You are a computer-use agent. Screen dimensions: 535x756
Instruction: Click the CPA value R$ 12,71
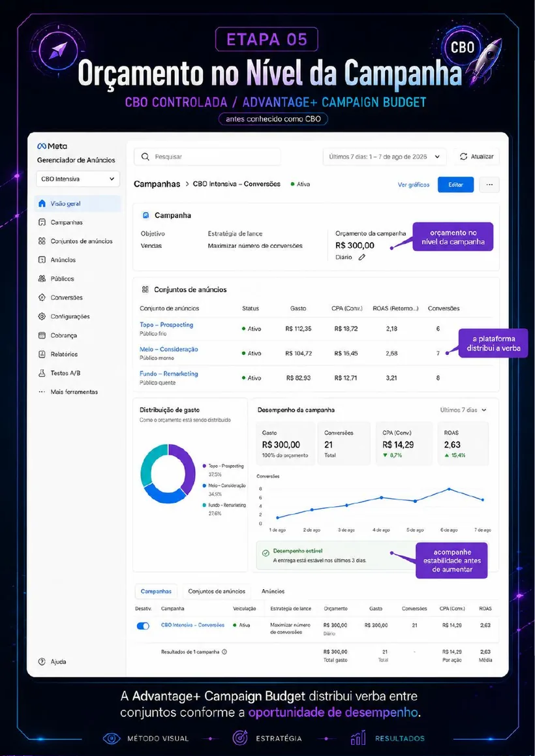point(346,378)
